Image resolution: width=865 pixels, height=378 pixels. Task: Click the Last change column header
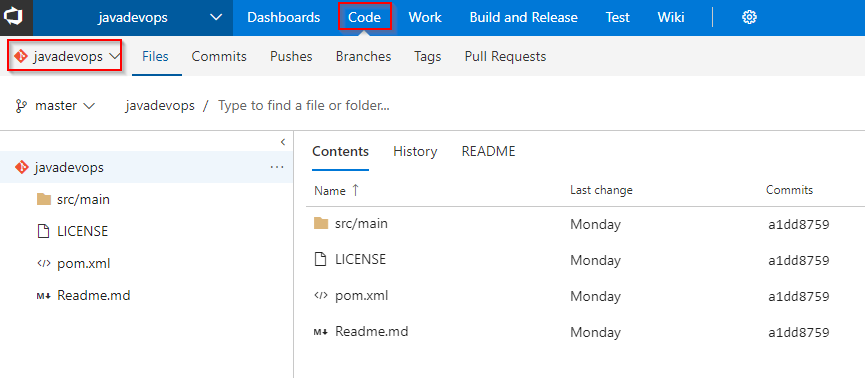pyautogui.click(x=601, y=190)
